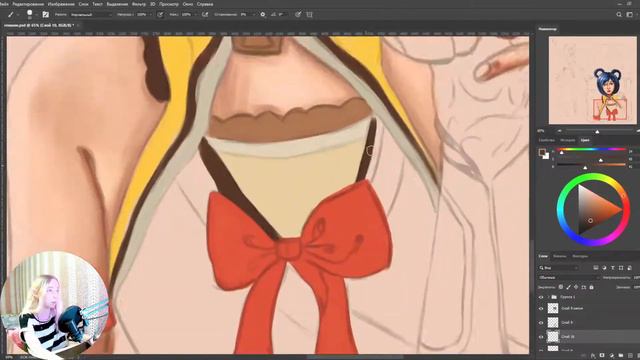This screenshot has height=360, width=640.
Task: Switch to the Цвет tab
Action: click(585, 140)
